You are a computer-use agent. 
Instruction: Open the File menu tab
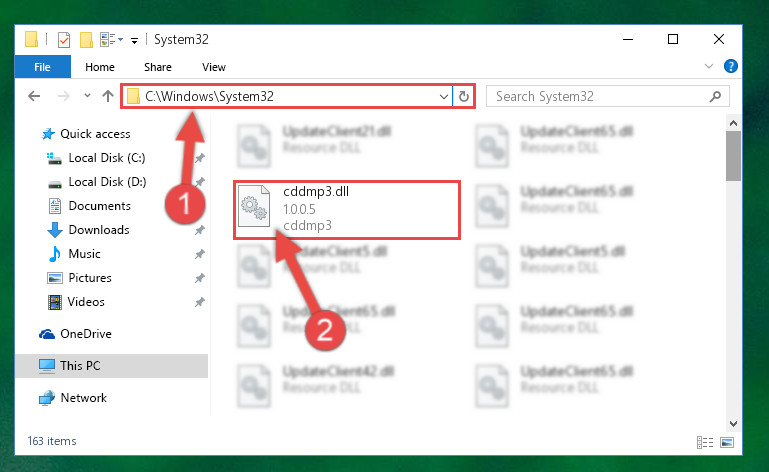(x=42, y=67)
